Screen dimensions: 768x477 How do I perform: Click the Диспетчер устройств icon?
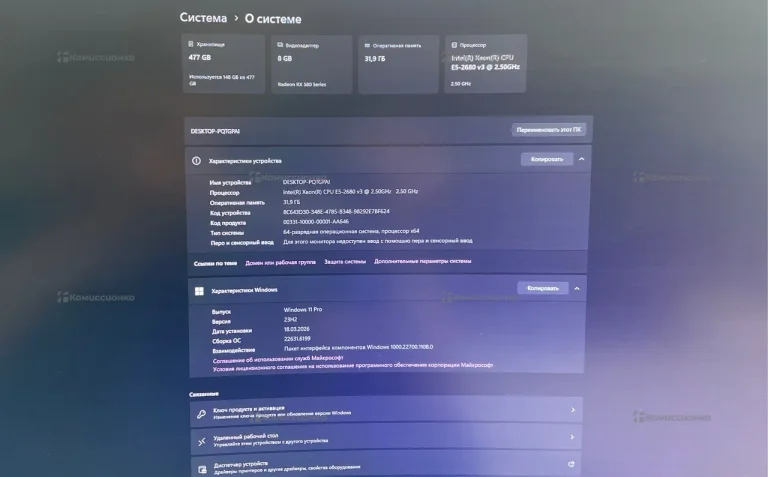coord(202,470)
